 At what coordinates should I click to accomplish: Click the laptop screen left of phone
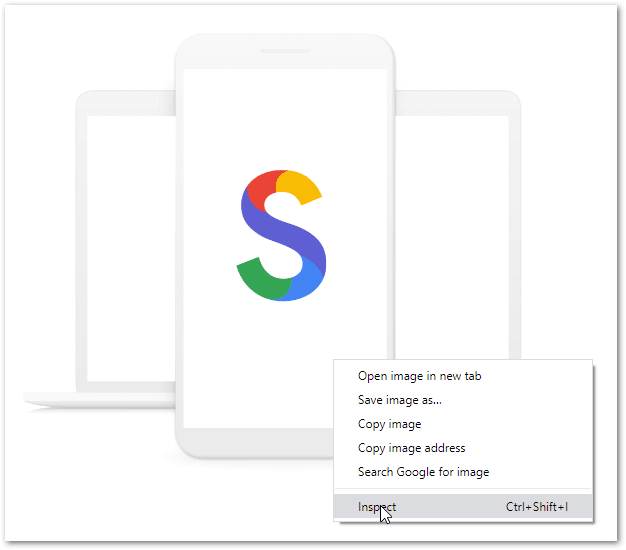(x=131, y=247)
